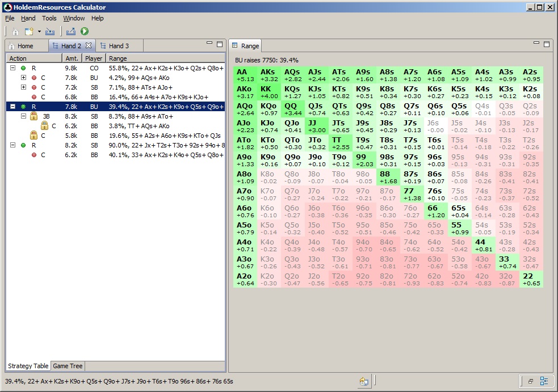Click the red dot on BB 16.4% call row
558x392 pixels.
click(34, 97)
